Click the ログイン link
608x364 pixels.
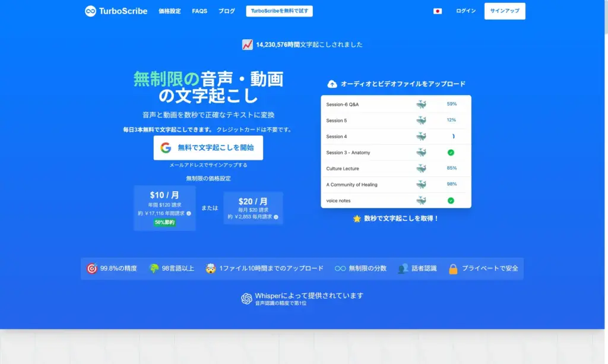465,11
